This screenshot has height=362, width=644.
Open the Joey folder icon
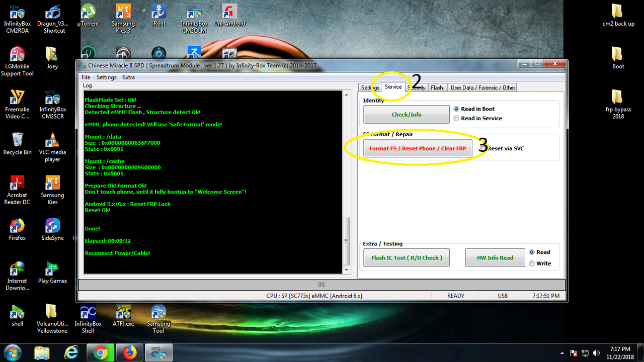coord(52,58)
